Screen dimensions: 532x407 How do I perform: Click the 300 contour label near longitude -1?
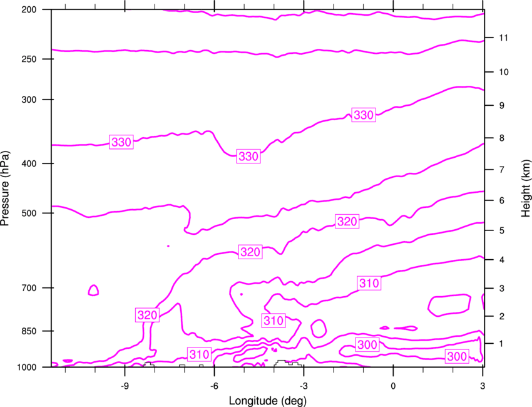tap(367, 345)
